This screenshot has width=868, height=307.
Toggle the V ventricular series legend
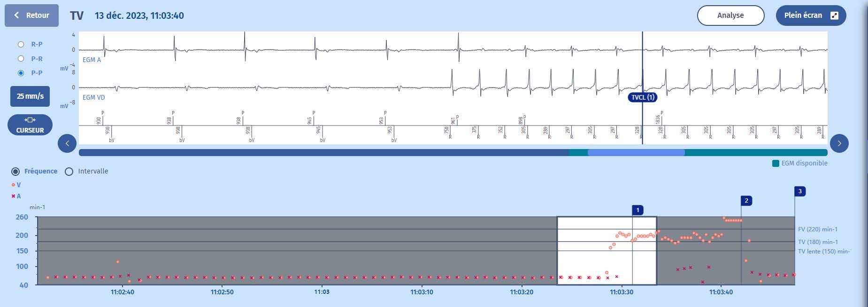coord(16,185)
